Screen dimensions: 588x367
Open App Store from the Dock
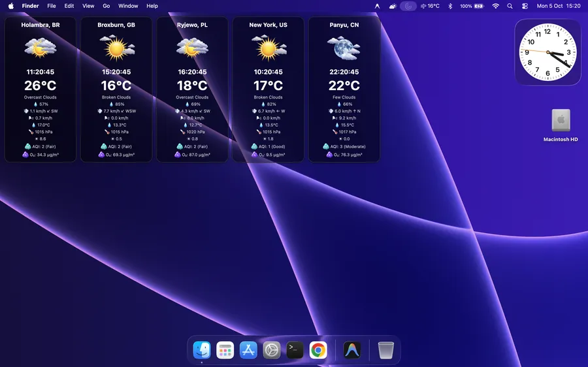(x=248, y=350)
